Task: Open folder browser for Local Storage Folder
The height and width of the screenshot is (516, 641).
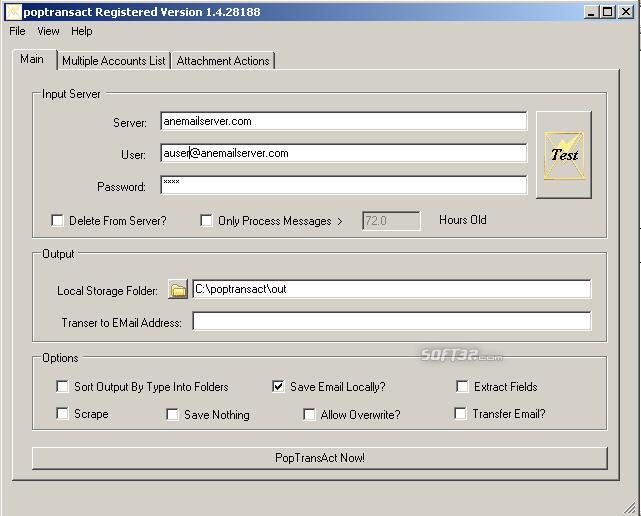Action: [178, 289]
